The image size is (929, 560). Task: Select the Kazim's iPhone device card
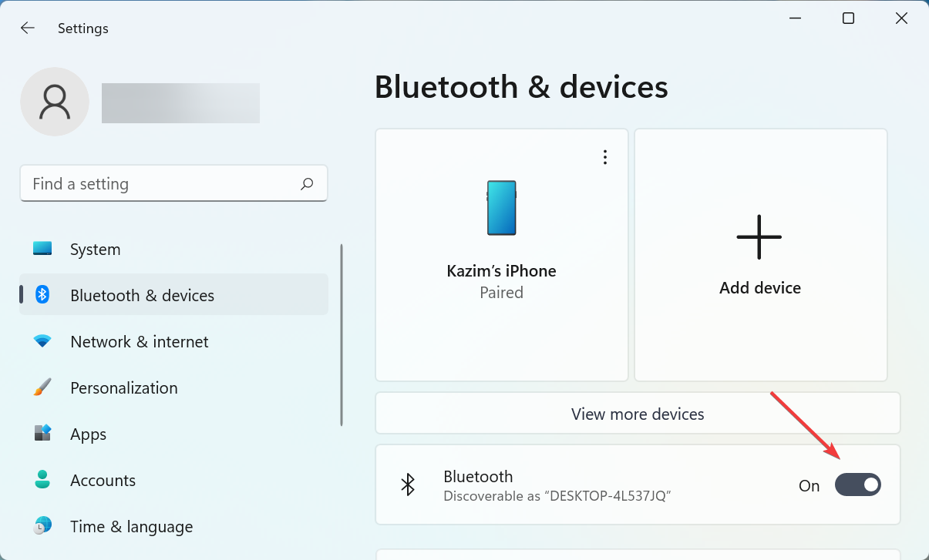501,255
